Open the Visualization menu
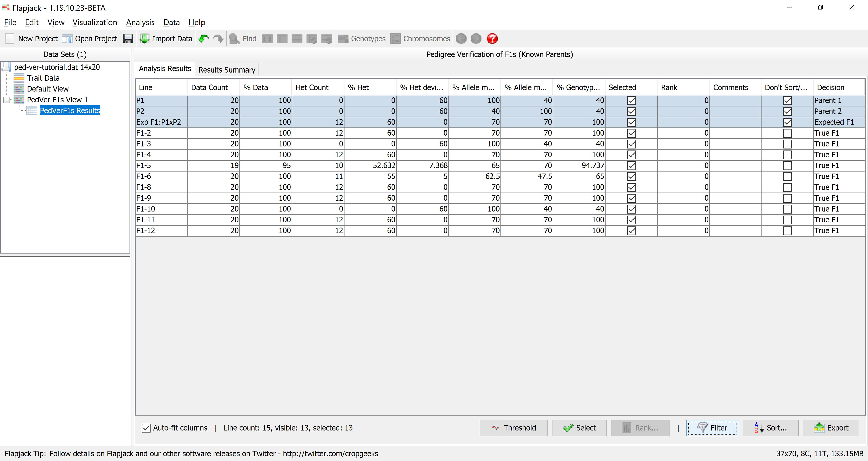Viewport: 868px width, 461px height. click(x=95, y=22)
